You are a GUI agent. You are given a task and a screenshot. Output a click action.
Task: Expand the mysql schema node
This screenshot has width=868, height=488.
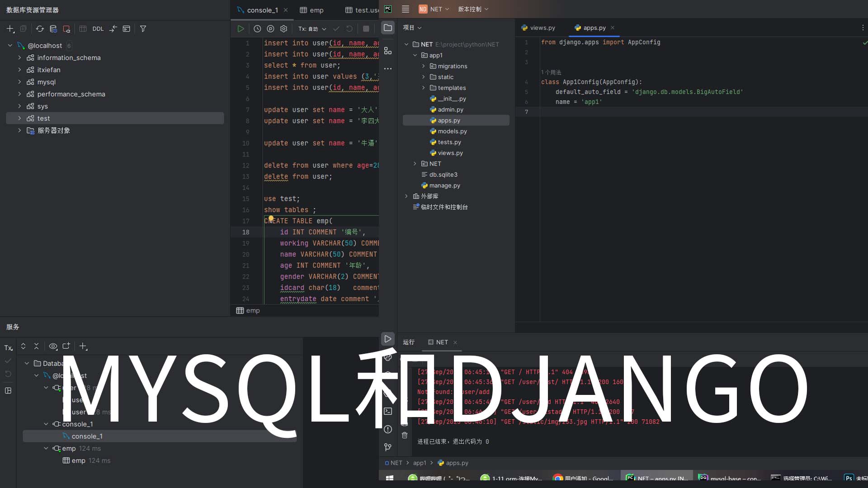[19, 82]
